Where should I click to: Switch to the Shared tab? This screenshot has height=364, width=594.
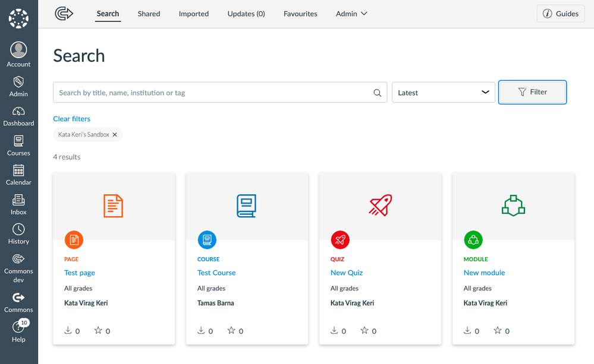click(149, 14)
